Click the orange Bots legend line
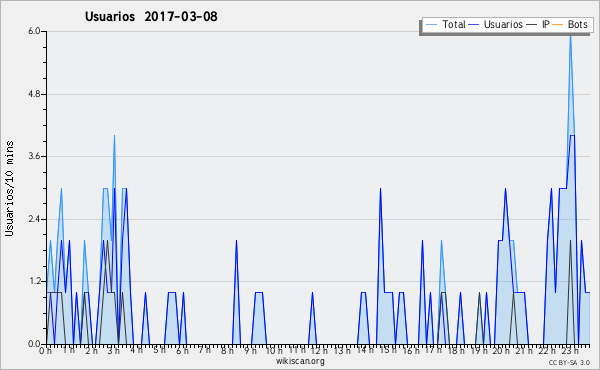Screen dimensions: 600x370 (x=558, y=25)
